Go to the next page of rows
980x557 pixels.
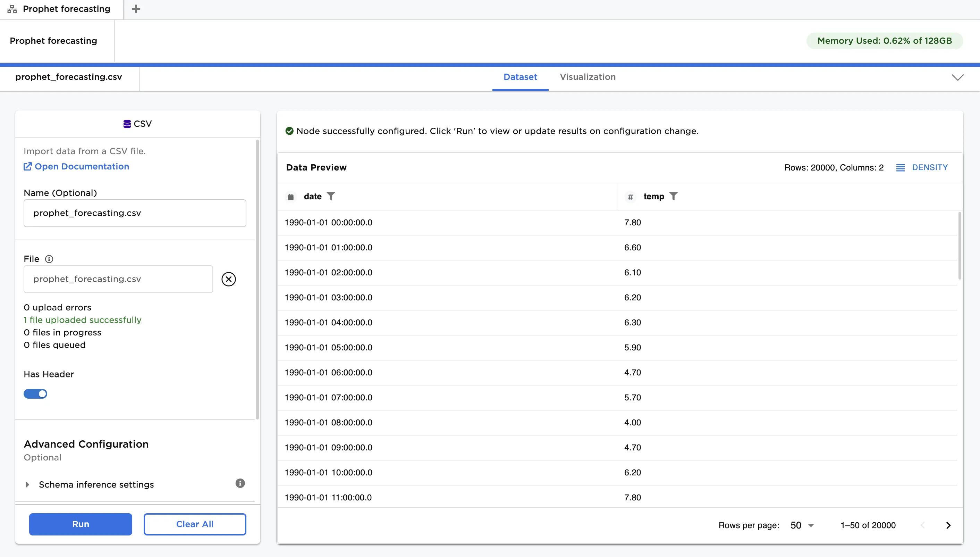[948, 525]
